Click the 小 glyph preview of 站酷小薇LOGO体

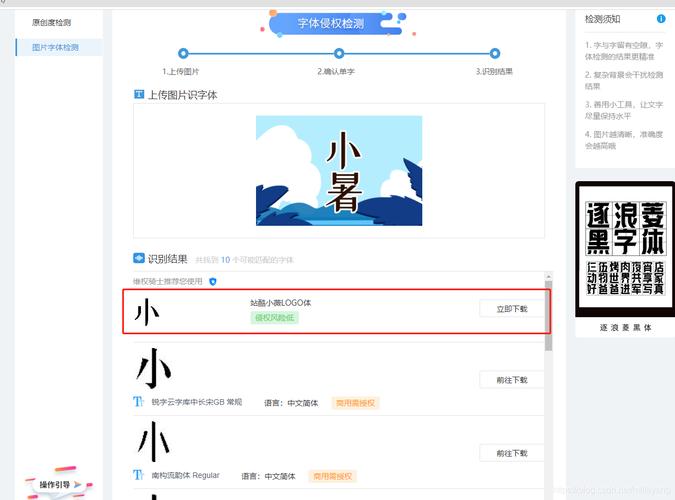click(x=147, y=312)
